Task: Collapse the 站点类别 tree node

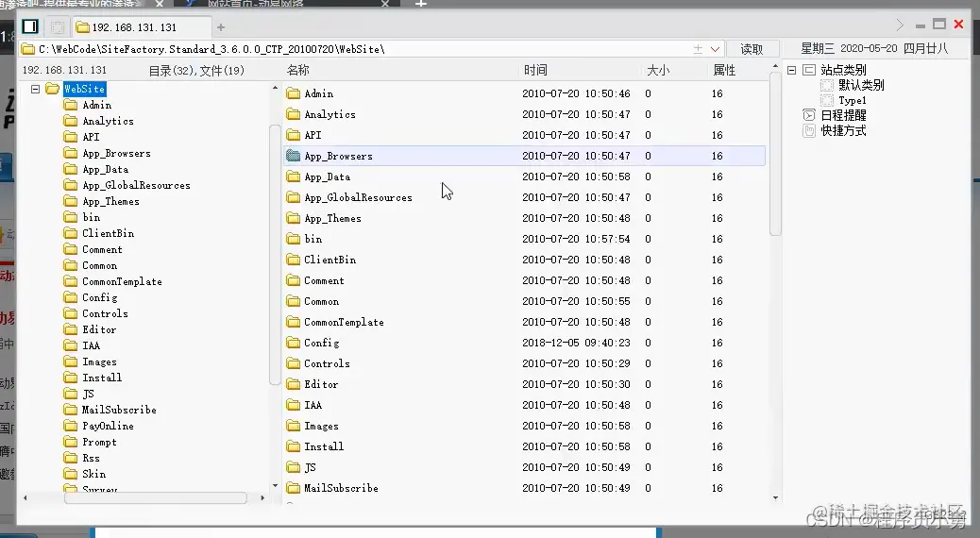Action: click(791, 70)
